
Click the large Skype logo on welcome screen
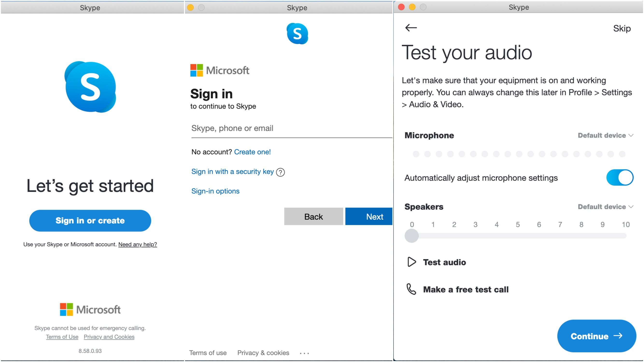[90, 87]
